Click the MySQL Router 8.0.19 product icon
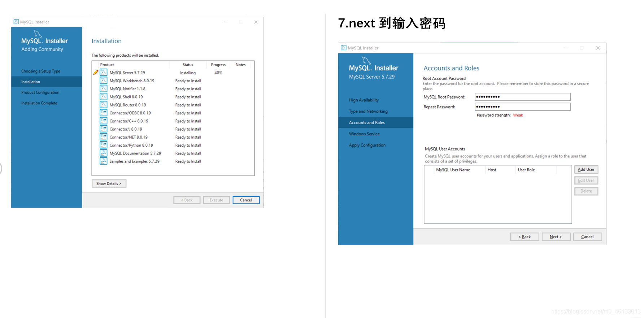644x318 pixels. coord(103,105)
